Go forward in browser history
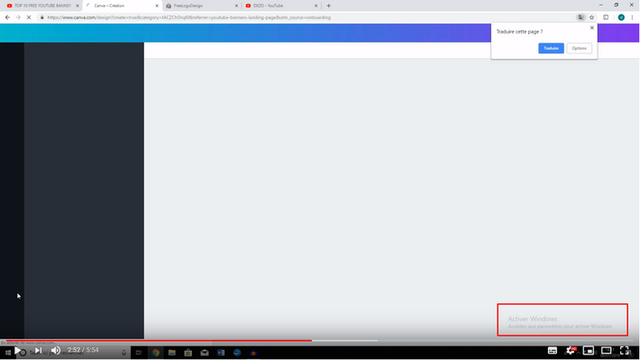Viewport: 640px width, 361px height. click(18, 18)
